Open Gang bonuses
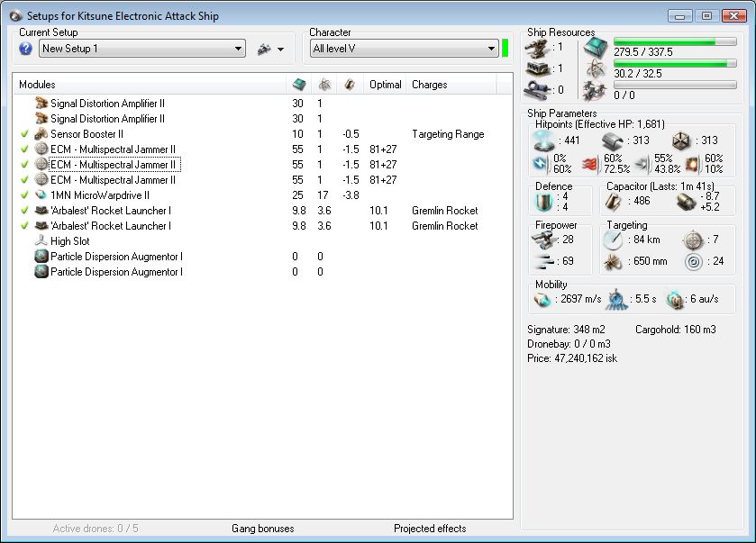The height and width of the screenshot is (543, 756). pos(263,529)
